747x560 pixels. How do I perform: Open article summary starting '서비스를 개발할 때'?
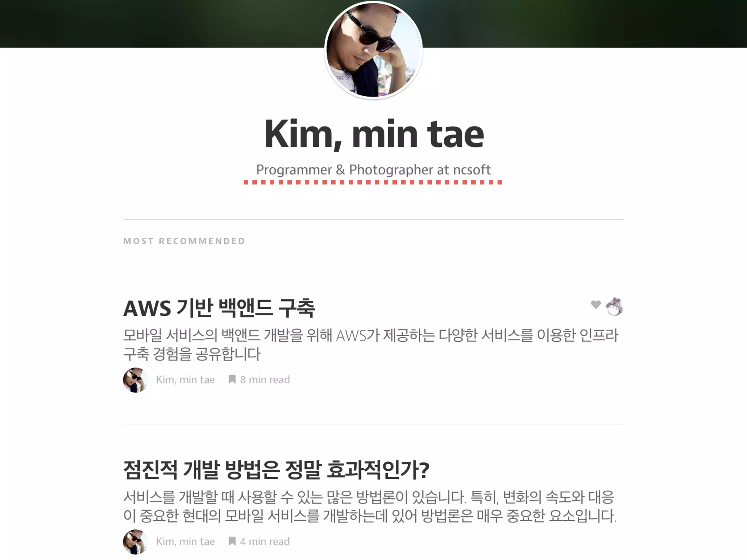click(370, 506)
